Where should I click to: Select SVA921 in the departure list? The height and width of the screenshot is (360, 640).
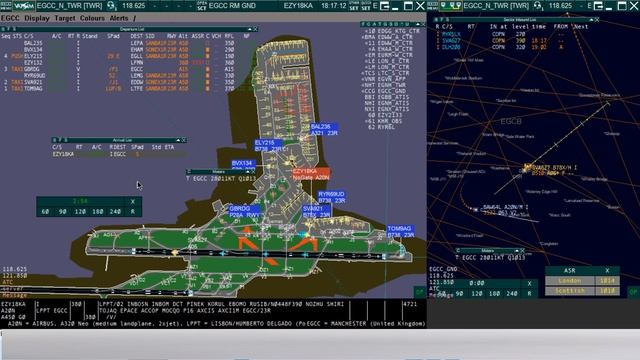click(33, 82)
